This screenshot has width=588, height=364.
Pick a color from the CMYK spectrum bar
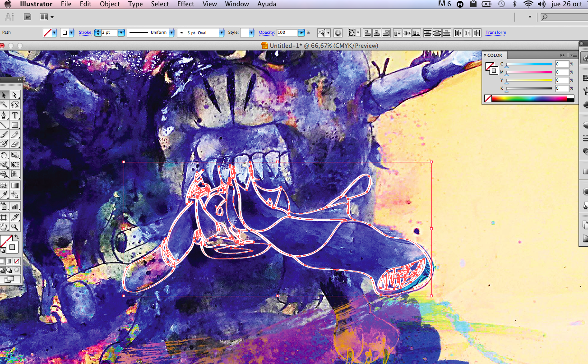tap(529, 98)
